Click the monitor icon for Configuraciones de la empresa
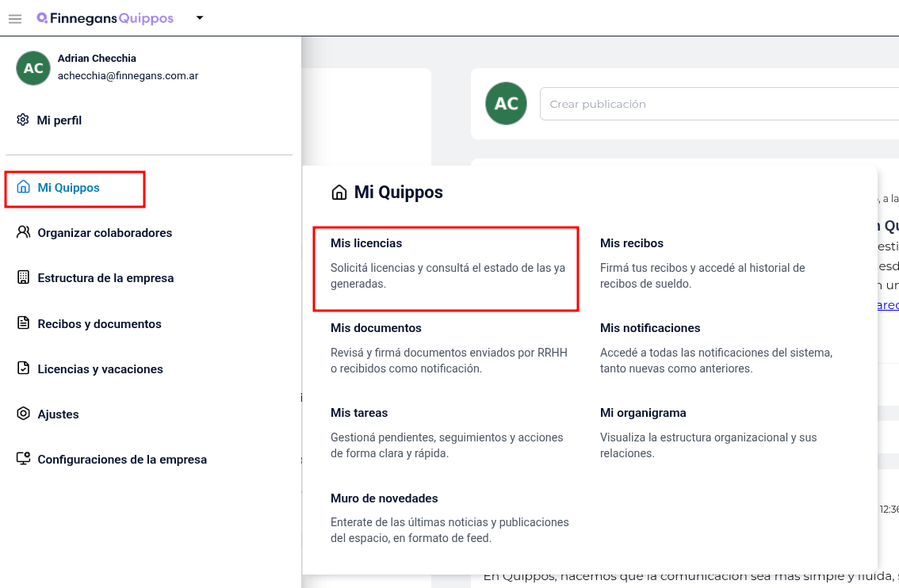899x588 pixels. coord(23,459)
